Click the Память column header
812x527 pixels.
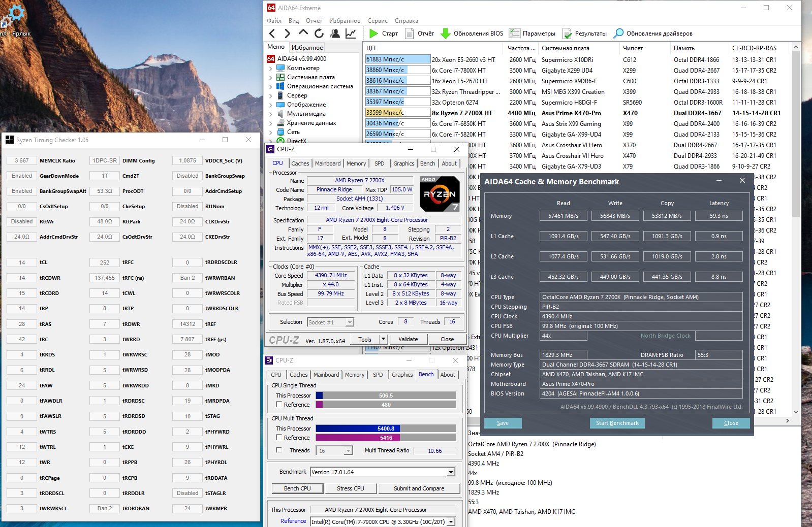pos(699,48)
